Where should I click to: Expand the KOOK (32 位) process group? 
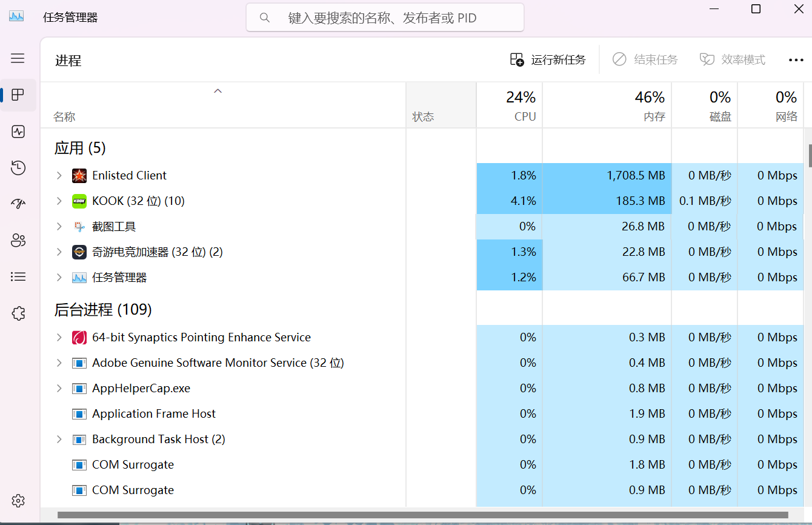coord(59,201)
